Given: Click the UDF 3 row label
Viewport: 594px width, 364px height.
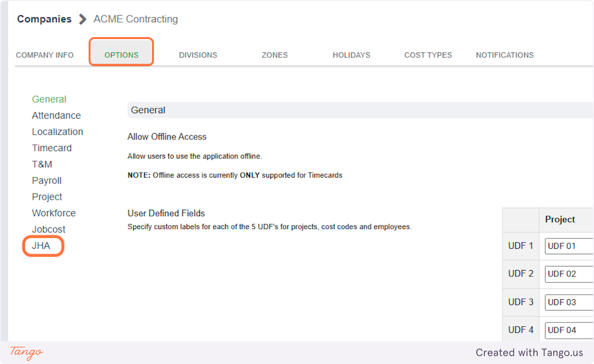Looking at the screenshot, I should tap(521, 302).
